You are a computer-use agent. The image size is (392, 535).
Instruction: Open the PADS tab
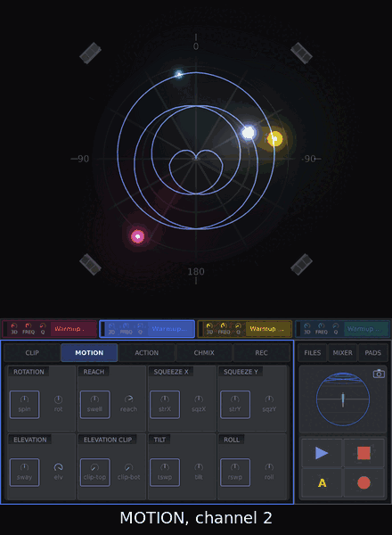click(x=373, y=353)
